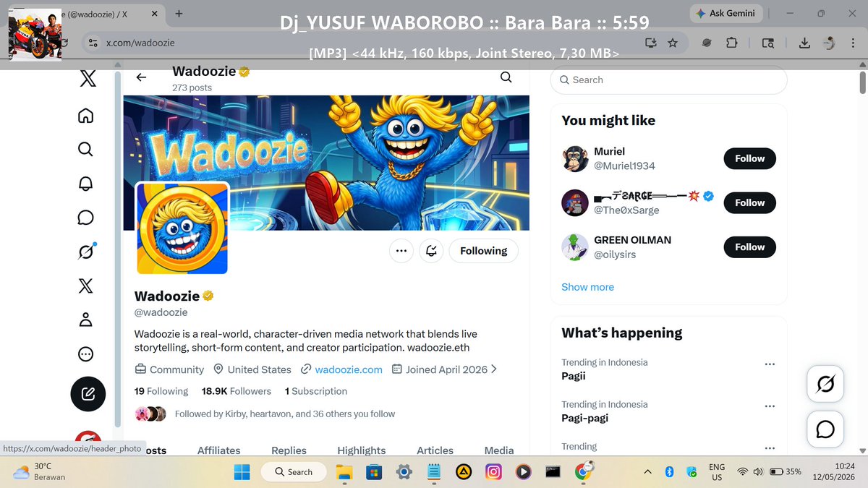This screenshot has width=868, height=488.
Task: Open a new Chrome tab with plus
Action: pos(179,13)
